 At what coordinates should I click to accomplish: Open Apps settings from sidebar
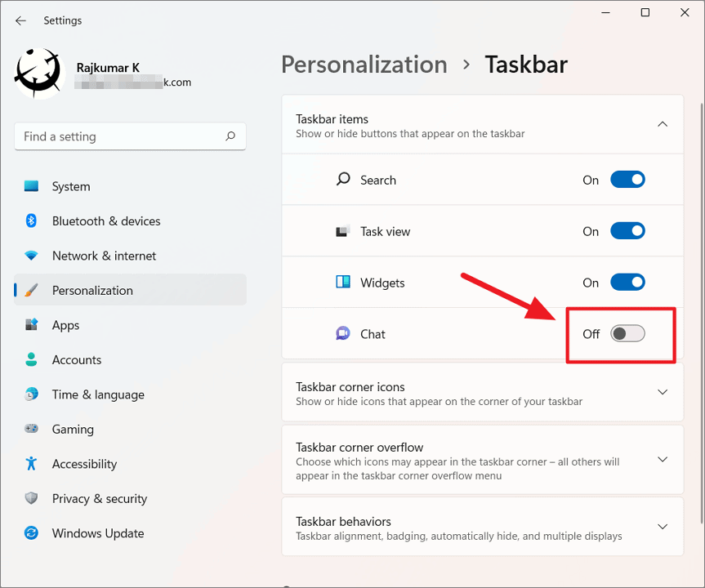pos(29,325)
